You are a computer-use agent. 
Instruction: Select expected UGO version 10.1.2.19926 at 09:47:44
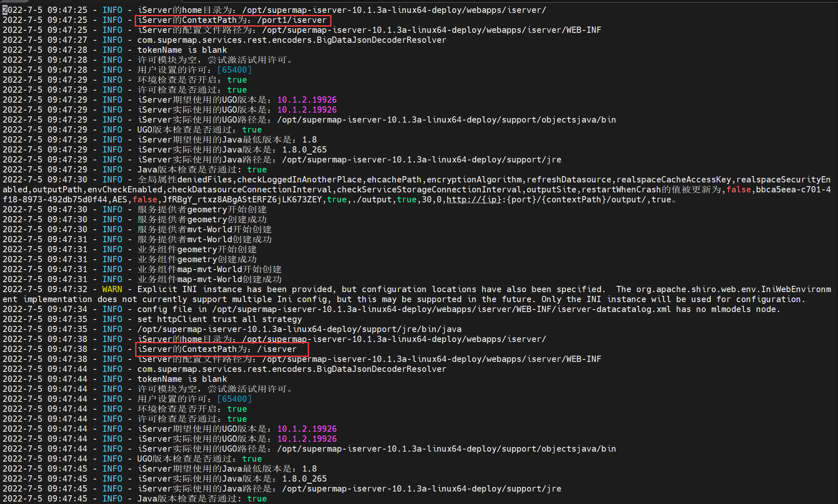click(307, 429)
